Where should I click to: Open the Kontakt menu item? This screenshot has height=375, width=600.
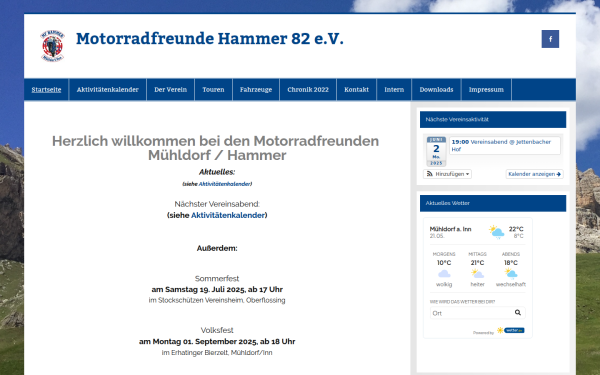[356, 90]
